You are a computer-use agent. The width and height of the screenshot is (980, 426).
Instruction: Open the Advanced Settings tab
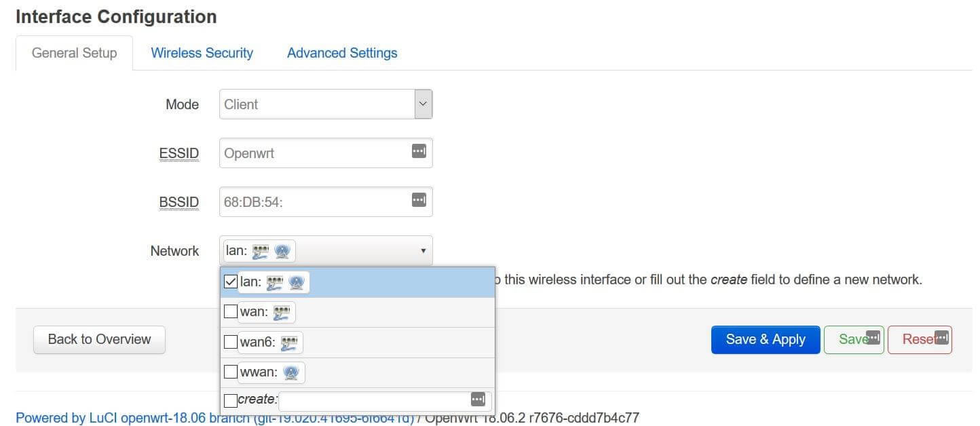(341, 52)
